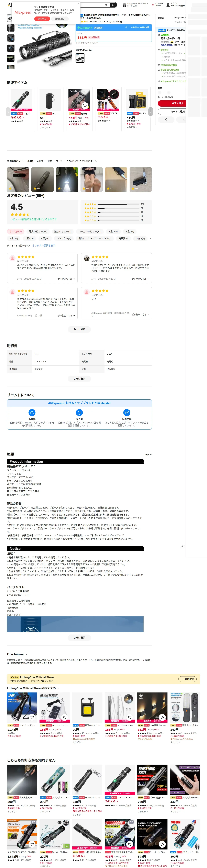Expand more review filter tags chevron
This screenshot has width=207, height=868.
coord(150,239)
